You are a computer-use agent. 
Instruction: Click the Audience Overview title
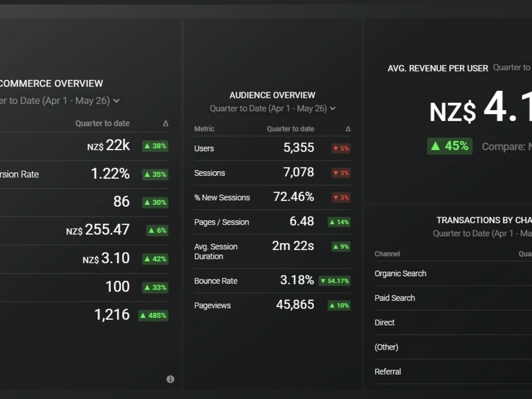pyautogui.click(x=272, y=95)
